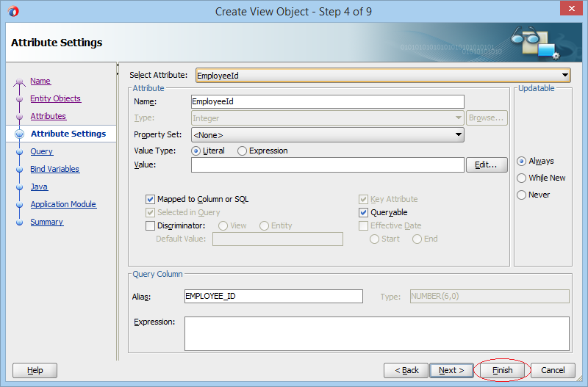This screenshot has height=387, width=588.
Task: Go to the Name step
Action: tap(40, 81)
